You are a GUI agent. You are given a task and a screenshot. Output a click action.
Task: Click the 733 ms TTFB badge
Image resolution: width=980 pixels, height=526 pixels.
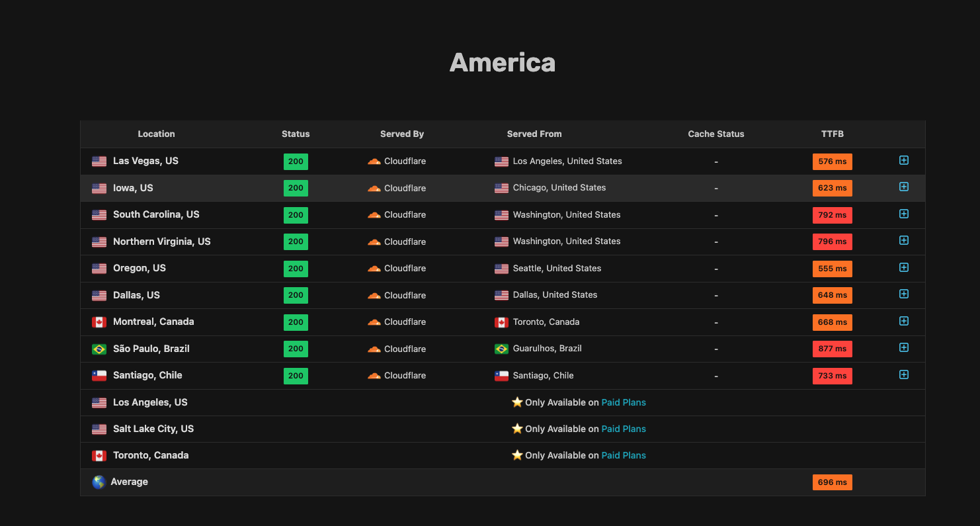833,376
